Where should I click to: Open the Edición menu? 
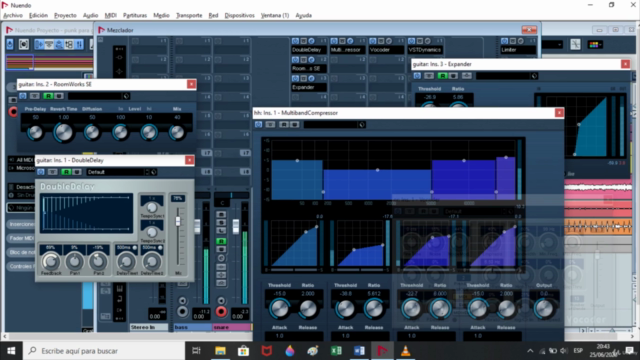[x=38, y=15]
